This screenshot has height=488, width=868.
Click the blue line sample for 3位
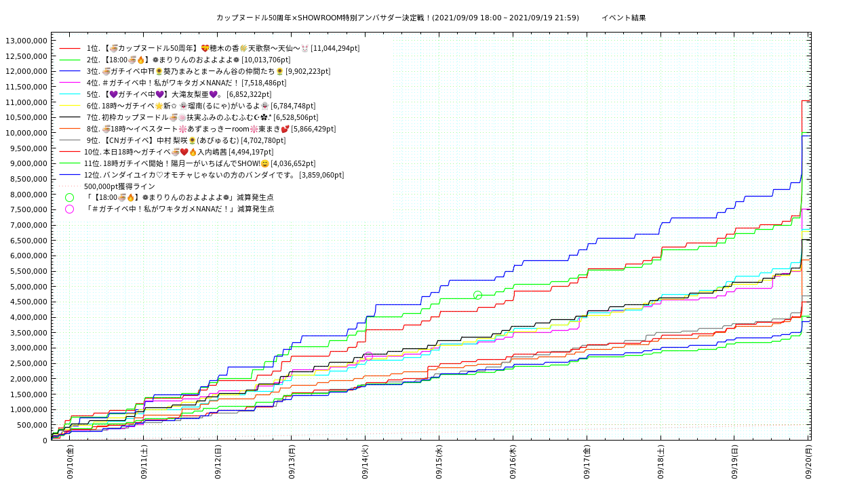coord(70,71)
